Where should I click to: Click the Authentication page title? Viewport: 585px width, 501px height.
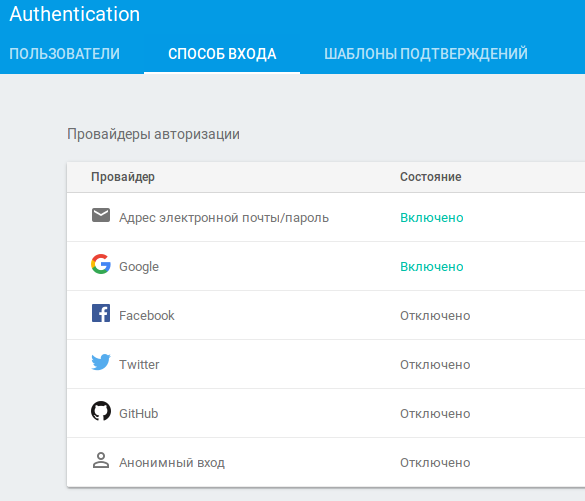[75, 14]
